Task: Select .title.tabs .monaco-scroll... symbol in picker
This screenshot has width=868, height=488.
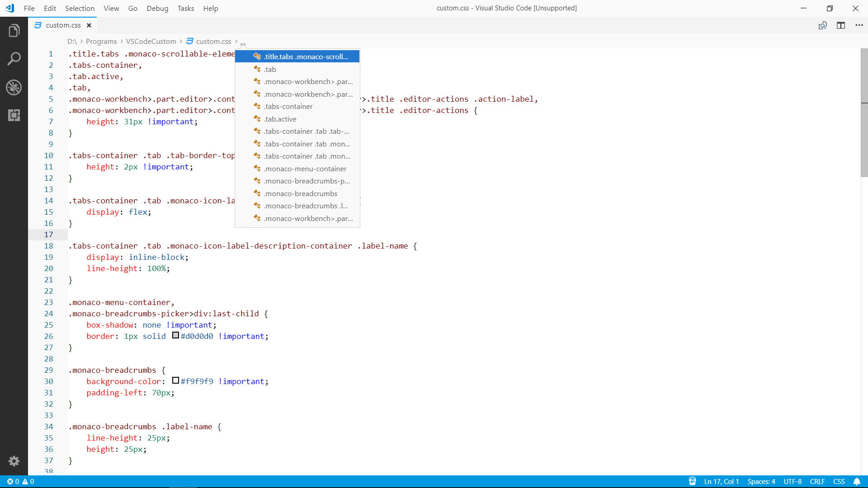Action: pos(297,56)
